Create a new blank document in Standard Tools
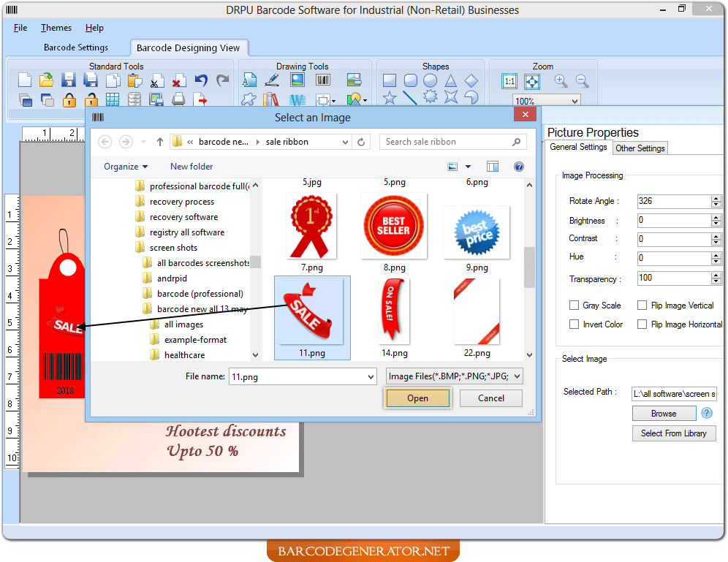The width and height of the screenshot is (728, 562). pyautogui.click(x=25, y=80)
